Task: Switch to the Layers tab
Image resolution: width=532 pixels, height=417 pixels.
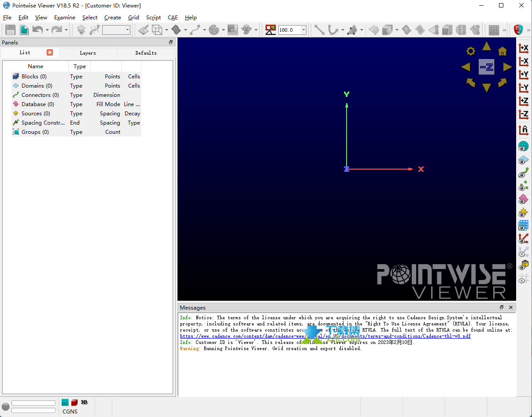Action: [88, 53]
